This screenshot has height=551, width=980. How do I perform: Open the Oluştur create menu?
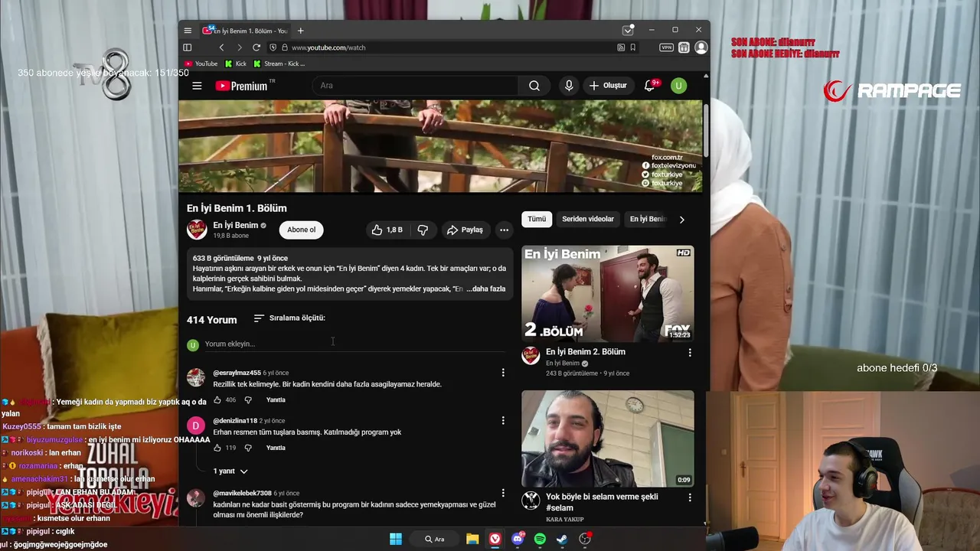tap(608, 86)
